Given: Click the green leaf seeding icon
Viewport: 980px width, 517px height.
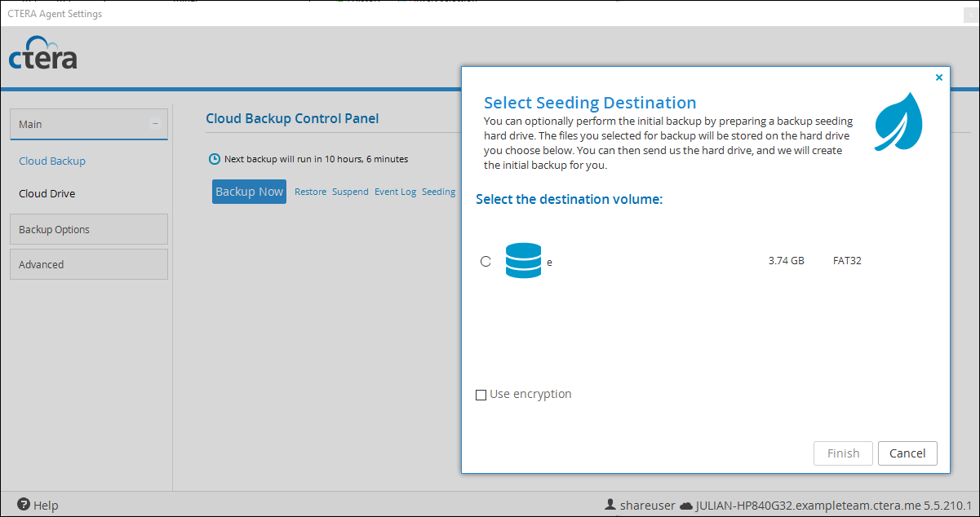Looking at the screenshot, I should [x=898, y=122].
